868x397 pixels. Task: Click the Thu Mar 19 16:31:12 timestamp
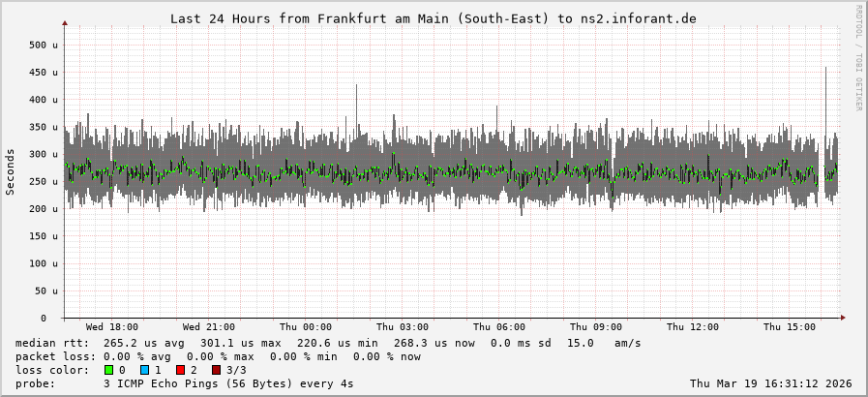(x=770, y=383)
